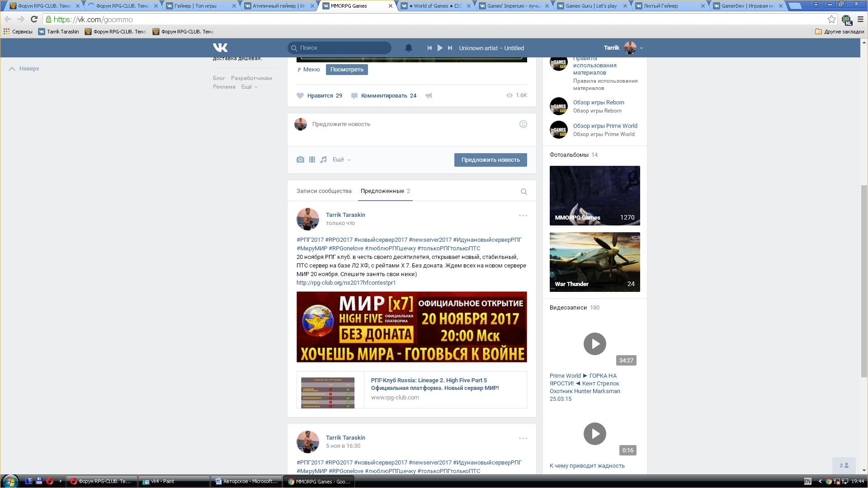Open the Блог footer link
The width and height of the screenshot is (868, 488).
[219, 78]
